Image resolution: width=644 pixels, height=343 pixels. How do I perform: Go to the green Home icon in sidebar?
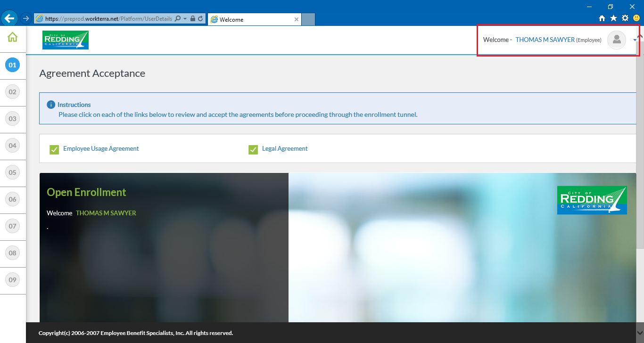click(x=12, y=37)
